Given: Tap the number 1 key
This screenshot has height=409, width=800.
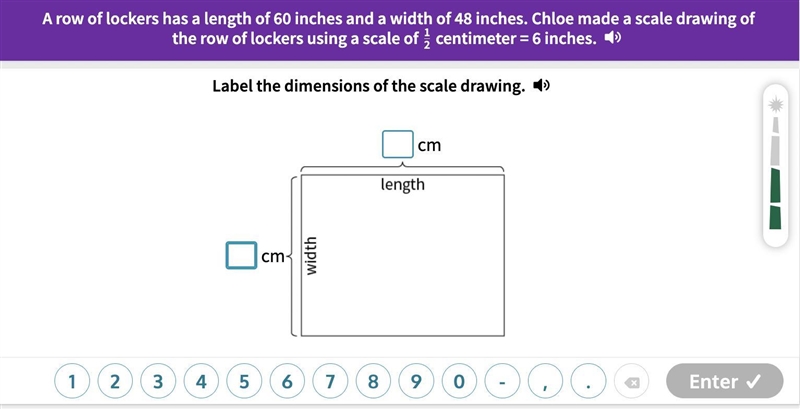Looking at the screenshot, I should 72,381.
